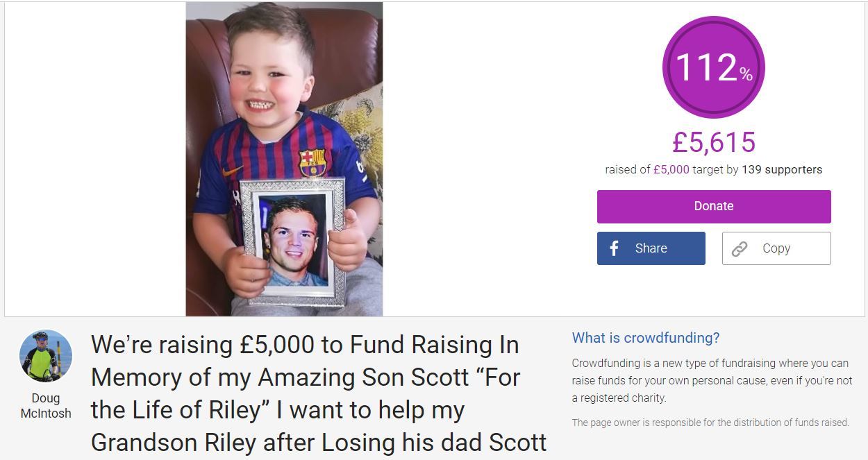Open the Doug McIntosh name link
This screenshot has height=460, width=868.
[x=46, y=406]
